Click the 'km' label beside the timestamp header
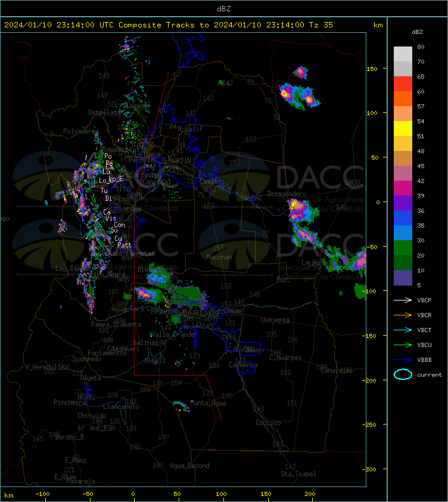The image size is (448, 502). tap(378, 25)
